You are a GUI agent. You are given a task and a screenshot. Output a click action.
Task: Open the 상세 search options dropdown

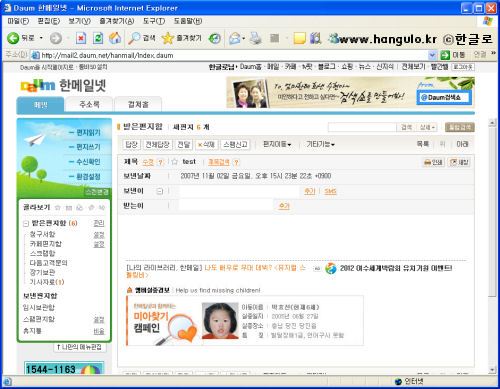(x=427, y=127)
